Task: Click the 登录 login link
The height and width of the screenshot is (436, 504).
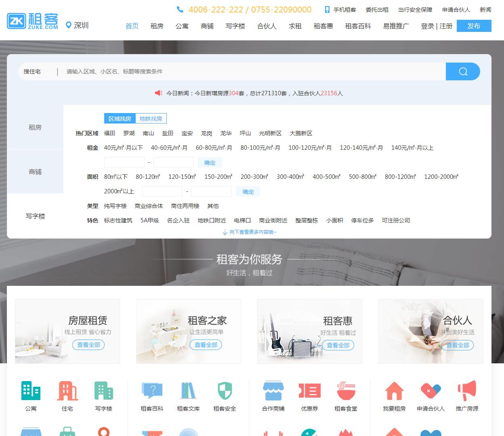Action: pyautogui.click(x=427, y=26)
